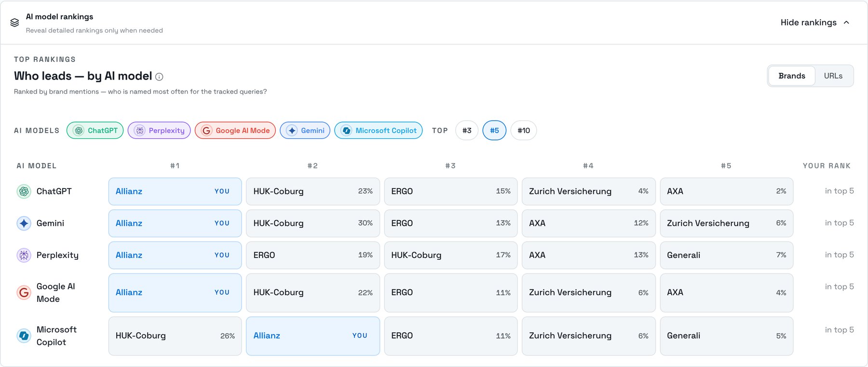Collapse the panel with Hide rankings
868x367 pixels.
click(x=814, y=23)
